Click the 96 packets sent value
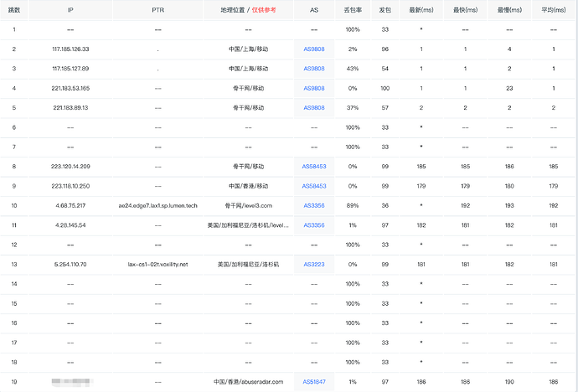This screenshot has height=392, width=578. 384,49
